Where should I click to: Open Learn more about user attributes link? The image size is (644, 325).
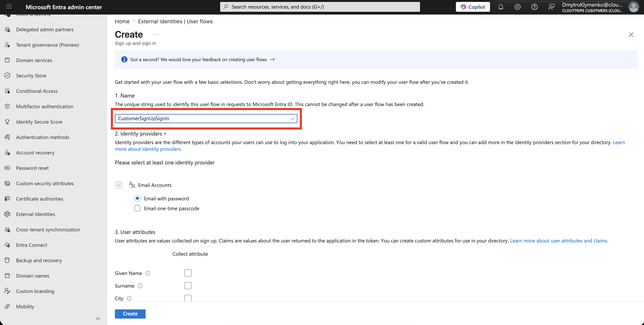559,241
